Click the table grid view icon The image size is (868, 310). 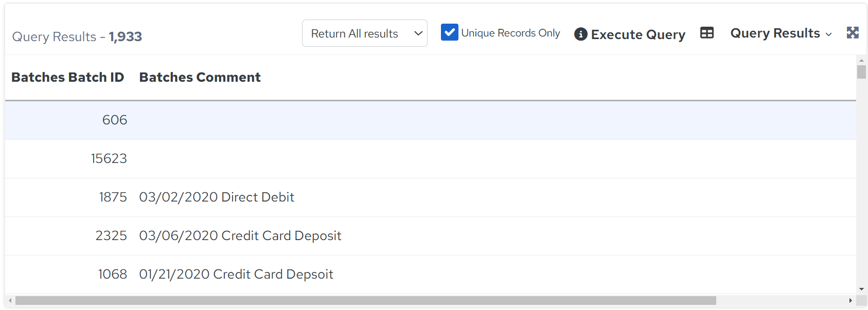click(707, 33)
